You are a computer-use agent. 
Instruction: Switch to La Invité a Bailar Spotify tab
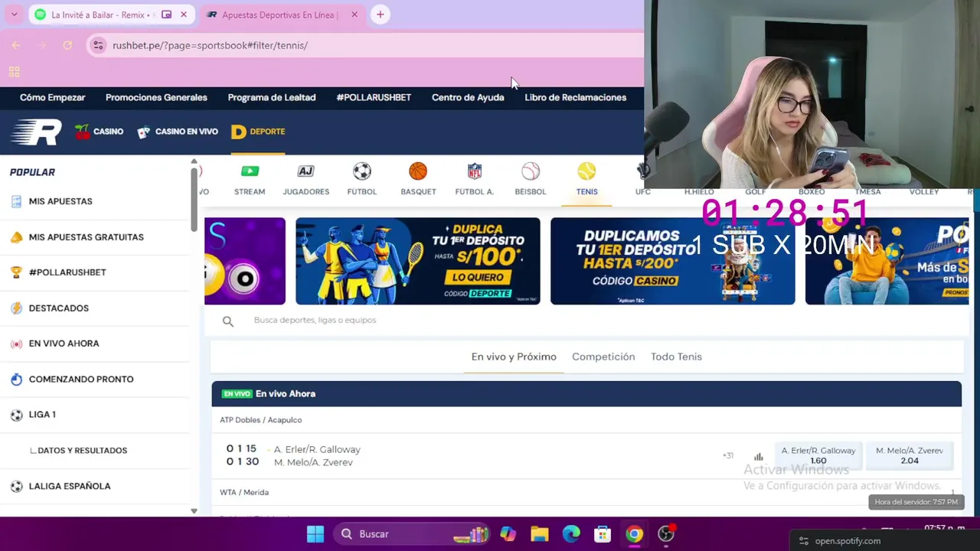pos(111,15)
